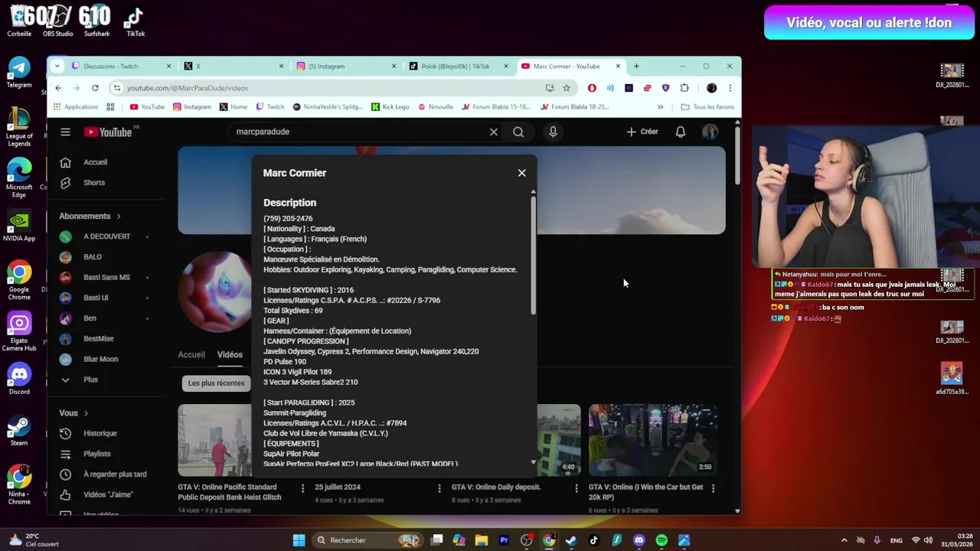The width and height of the screenshot is (980, 551).
Task: Open Chrome tab search dropdown
Action: pos(57,66)
